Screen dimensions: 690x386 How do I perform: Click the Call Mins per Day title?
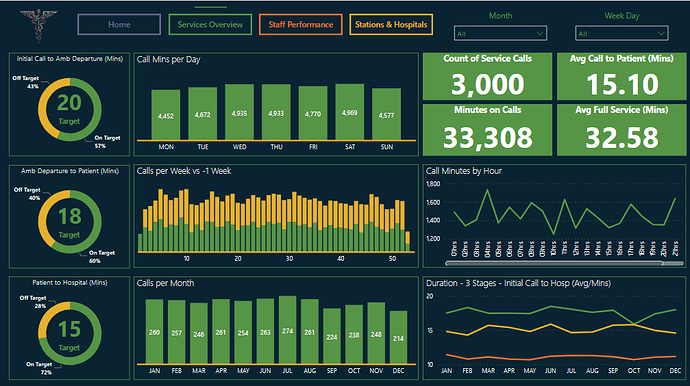click(169, 59)
